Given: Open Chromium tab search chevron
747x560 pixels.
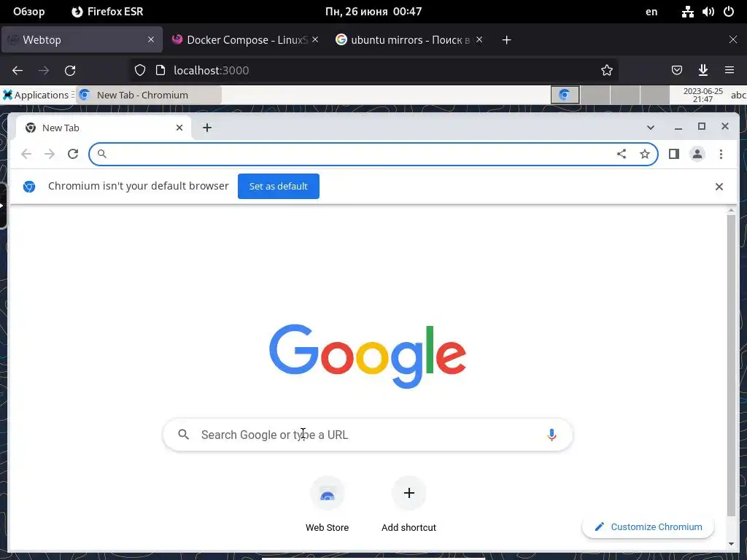Looking at the screenshot, I should tap(650, 127).
